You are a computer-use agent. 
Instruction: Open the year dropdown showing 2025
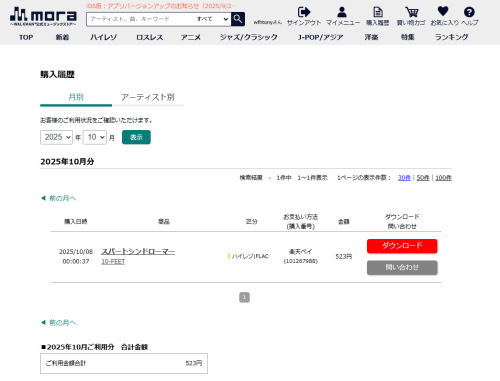pos(56,137)
